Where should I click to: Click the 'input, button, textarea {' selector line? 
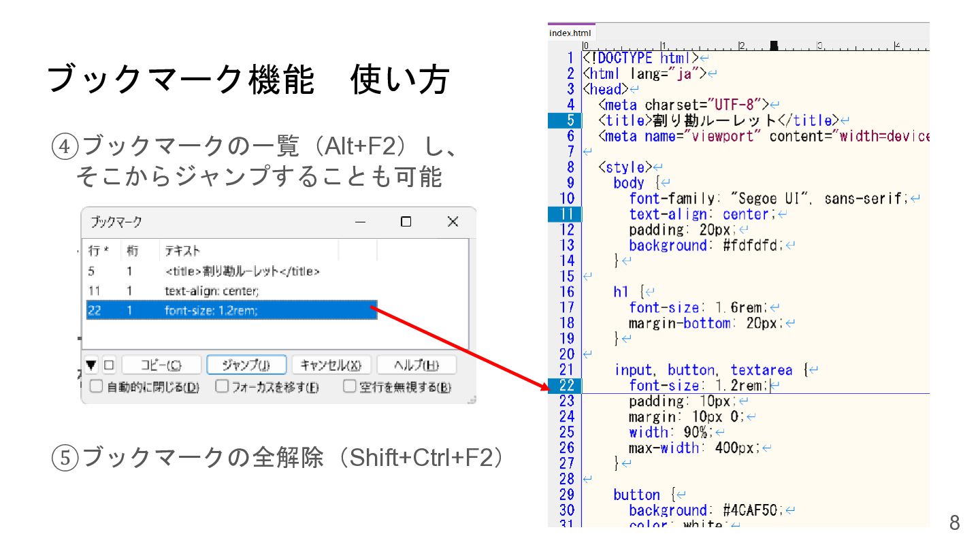point(711,370)
